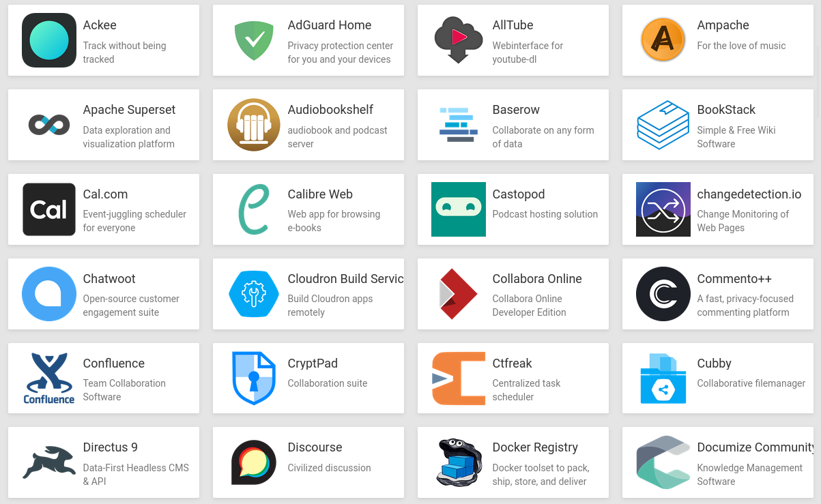Click 'Build Cloudron apps remotely' text
This screenshot has height=504, width=821.
pyautogui.click(x=330, y=306)
